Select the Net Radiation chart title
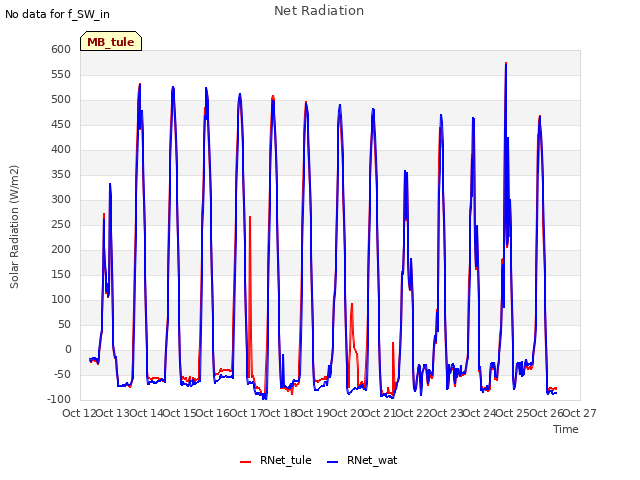Screen dimensions: 640x480 (319, 11)
